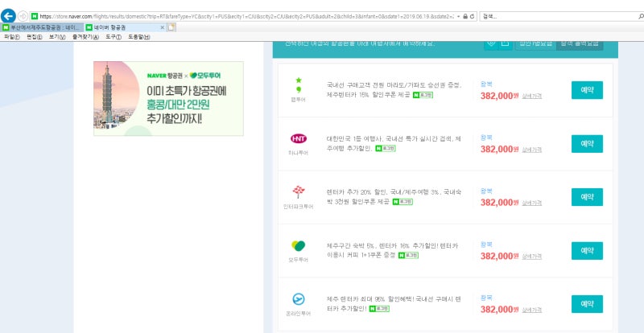The height and width of the screenshot is (333, 644).
Task: View 상세가격 for the 하나투어 fare
Action: click(532, 150)
